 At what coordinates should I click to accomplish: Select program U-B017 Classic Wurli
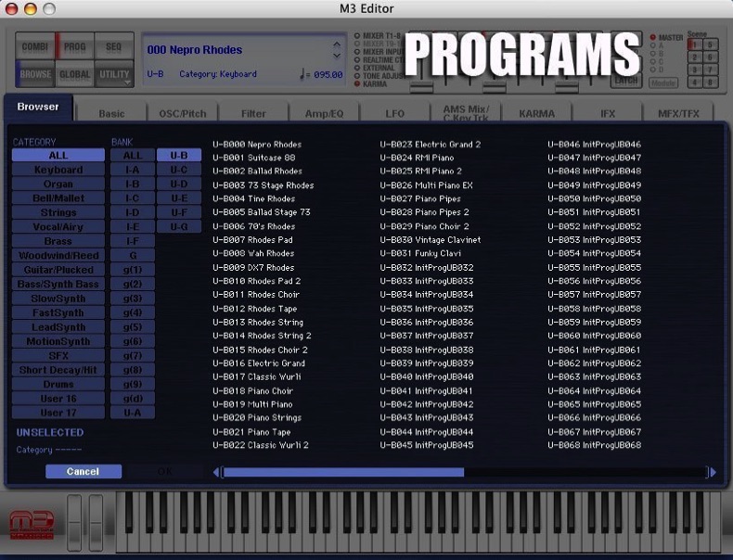click(257, 376)
